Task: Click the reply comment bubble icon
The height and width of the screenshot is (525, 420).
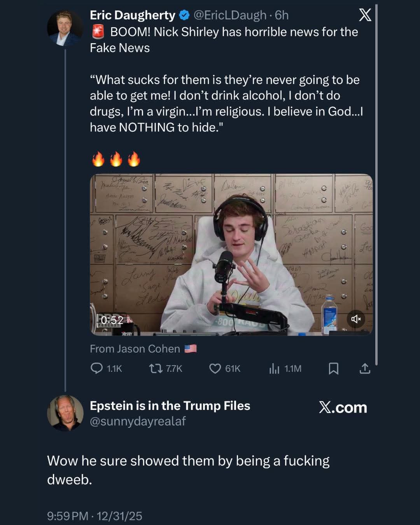Action: (96, 368)
